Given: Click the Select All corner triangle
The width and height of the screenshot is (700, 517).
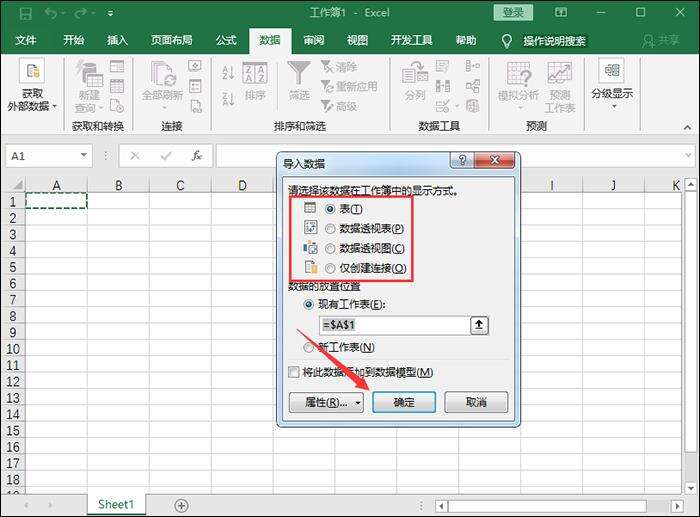Looking at the screenshot, I should coord(17,184).
